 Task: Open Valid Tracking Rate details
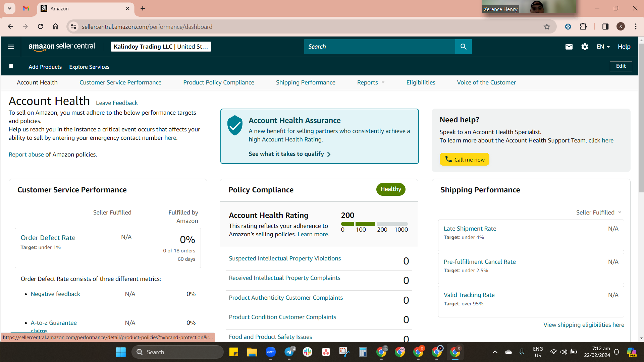[469, 295]
